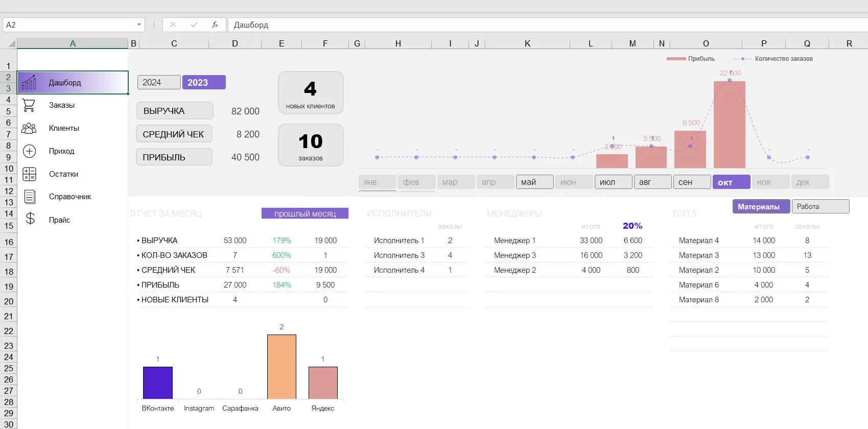Click the прошлый месяц button

305,213
